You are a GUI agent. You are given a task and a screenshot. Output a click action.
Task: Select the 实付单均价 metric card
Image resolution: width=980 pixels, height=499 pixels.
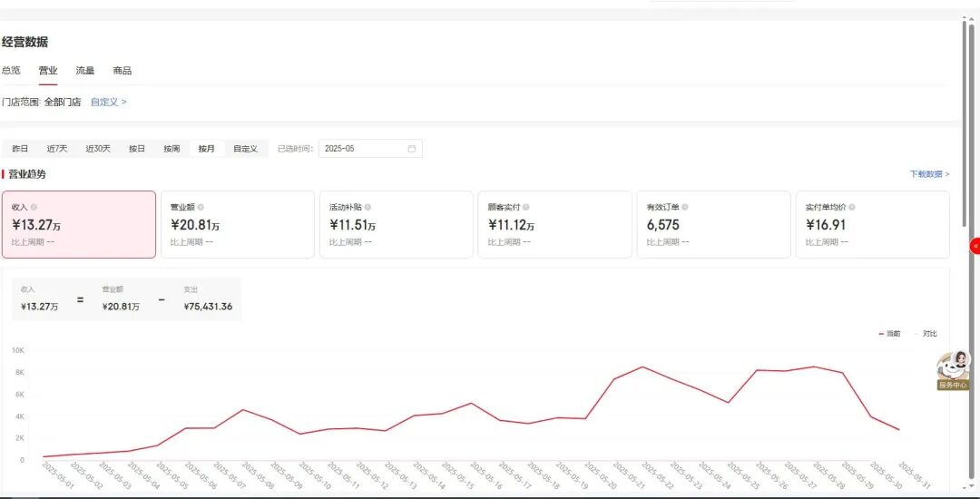(873, 224)
